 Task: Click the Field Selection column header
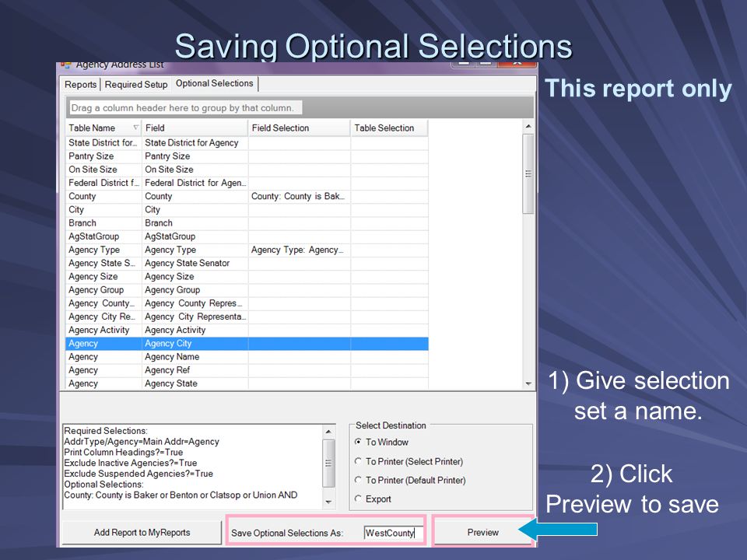pyautogui.click(x=299, y=128)
